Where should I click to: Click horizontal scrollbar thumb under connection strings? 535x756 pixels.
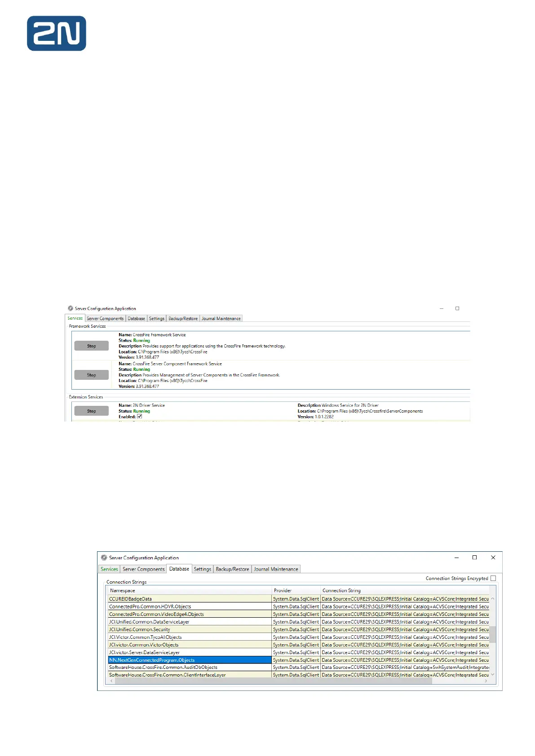(274, 681)
